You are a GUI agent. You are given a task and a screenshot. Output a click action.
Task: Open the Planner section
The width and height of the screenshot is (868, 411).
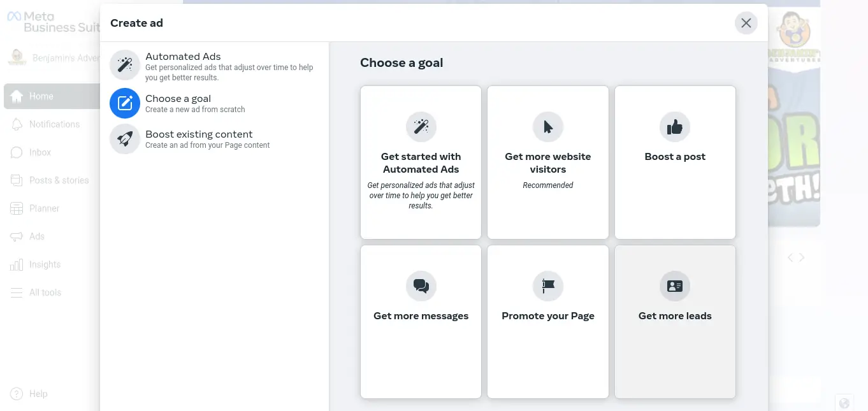coord(44,208)
